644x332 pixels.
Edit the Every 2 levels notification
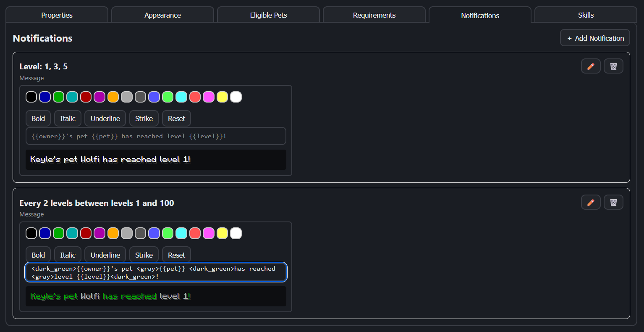(x=591, y=203)
